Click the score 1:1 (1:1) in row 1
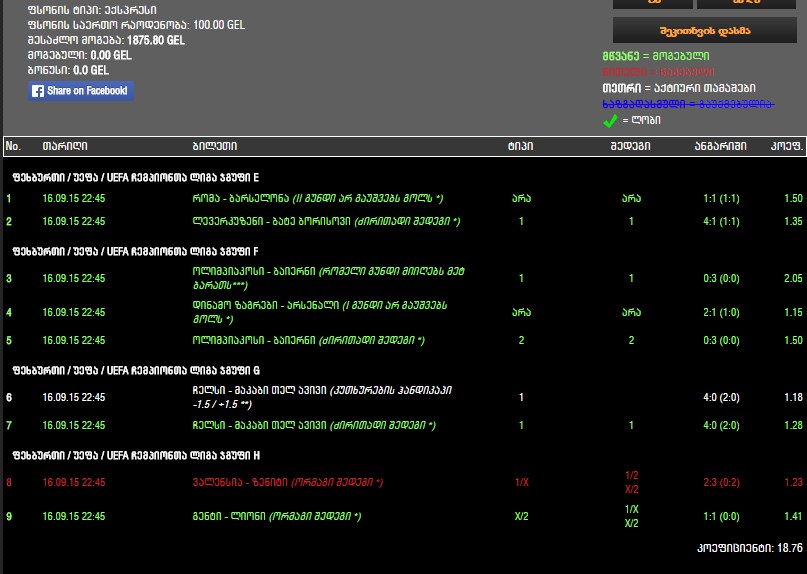807x574 pixels. pos(721,198)
